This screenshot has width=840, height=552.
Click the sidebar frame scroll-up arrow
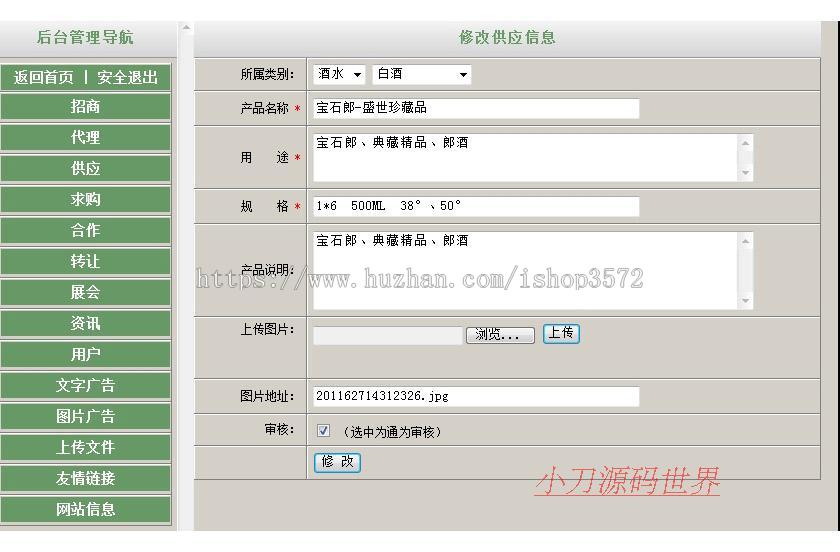coord(186,27)
